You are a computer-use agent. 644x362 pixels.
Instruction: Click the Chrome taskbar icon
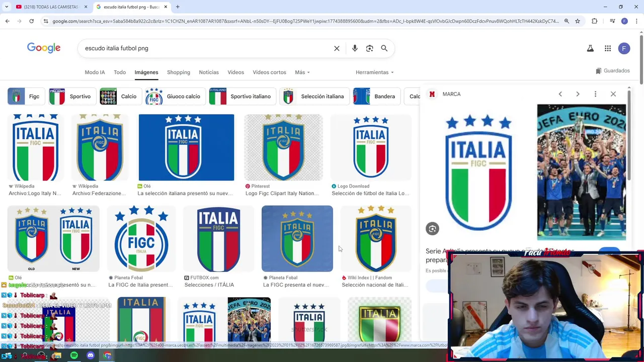point(107,355)
